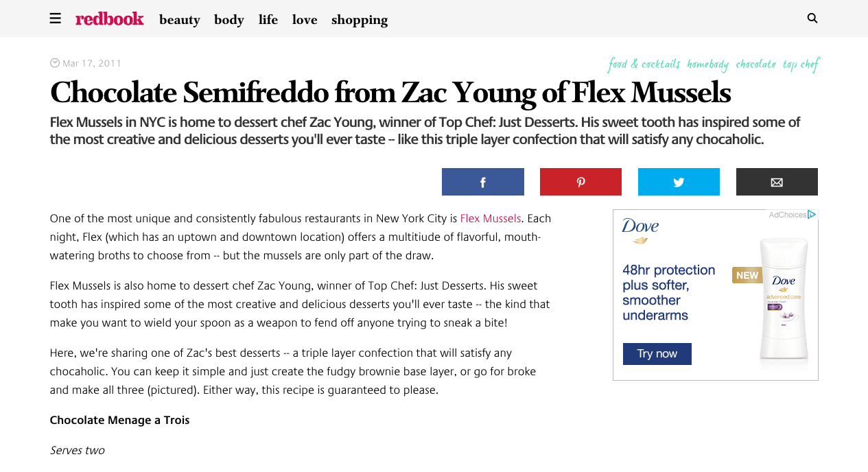Screen dimensions: 868x472
Task: Go to the love section
Action: (305, 20)
